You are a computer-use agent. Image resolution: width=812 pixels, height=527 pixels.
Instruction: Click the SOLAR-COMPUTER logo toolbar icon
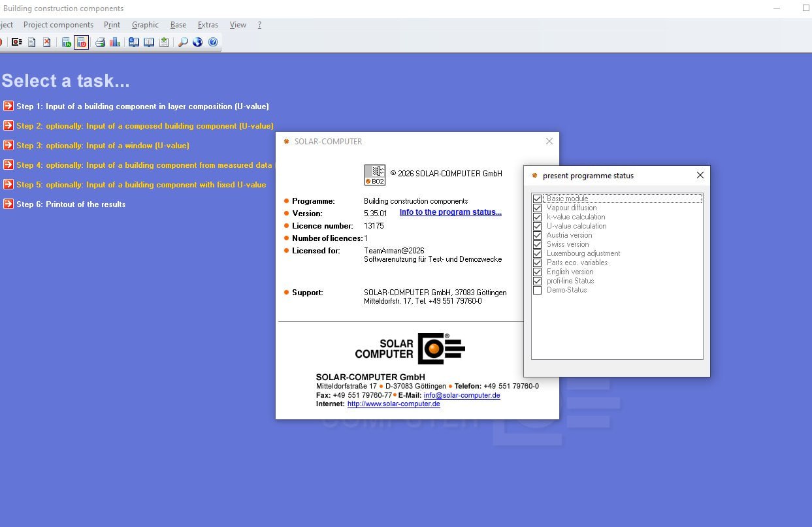(17, 42)
